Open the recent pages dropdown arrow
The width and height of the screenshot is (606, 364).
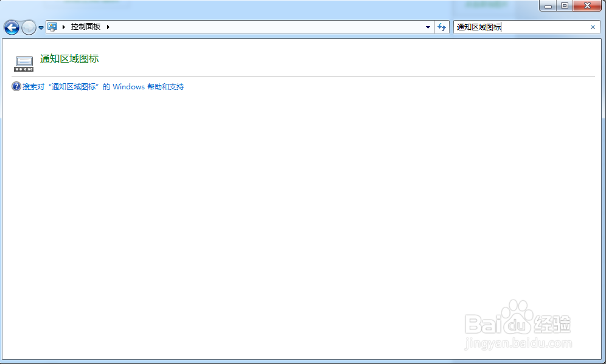pos(41,28)
